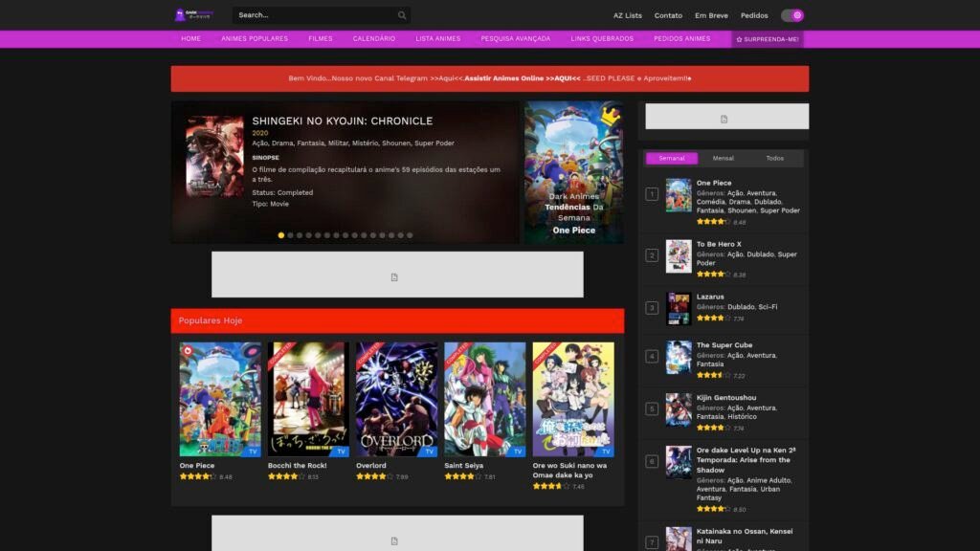Open Lazarus ranking entry

tap(710, 297)
